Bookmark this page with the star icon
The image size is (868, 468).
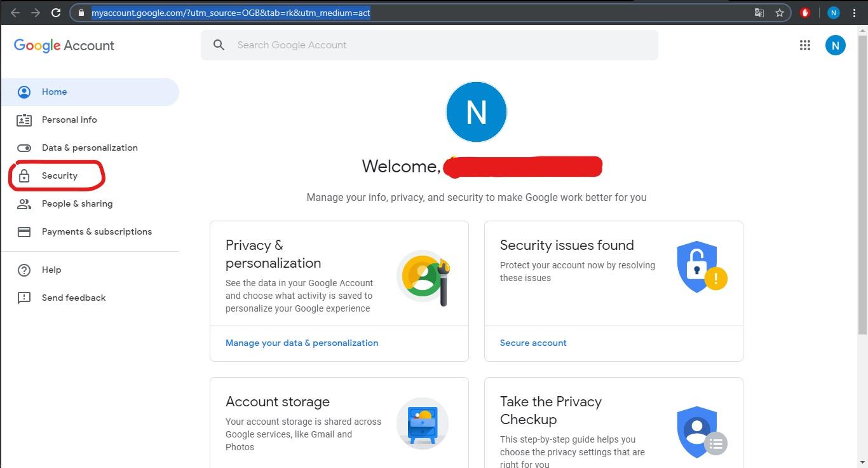780,13
